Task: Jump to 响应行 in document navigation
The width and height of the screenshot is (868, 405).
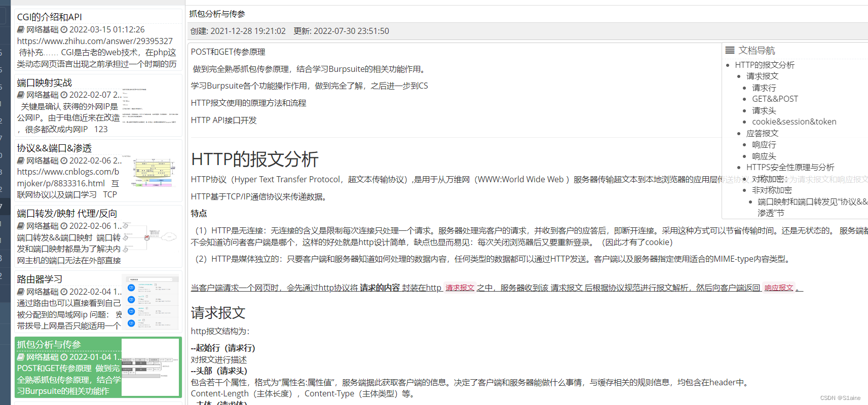Action: (x=764, y=145)
